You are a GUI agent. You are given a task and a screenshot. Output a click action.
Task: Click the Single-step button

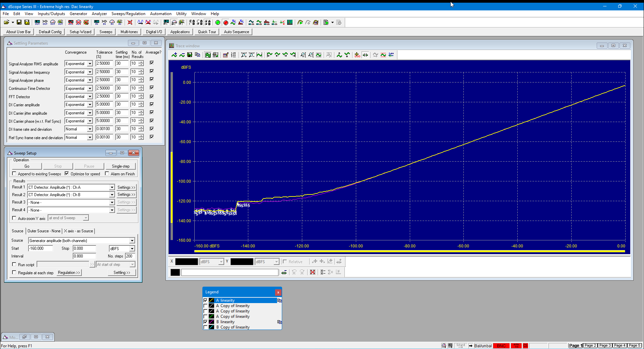[x=121, y=166]
